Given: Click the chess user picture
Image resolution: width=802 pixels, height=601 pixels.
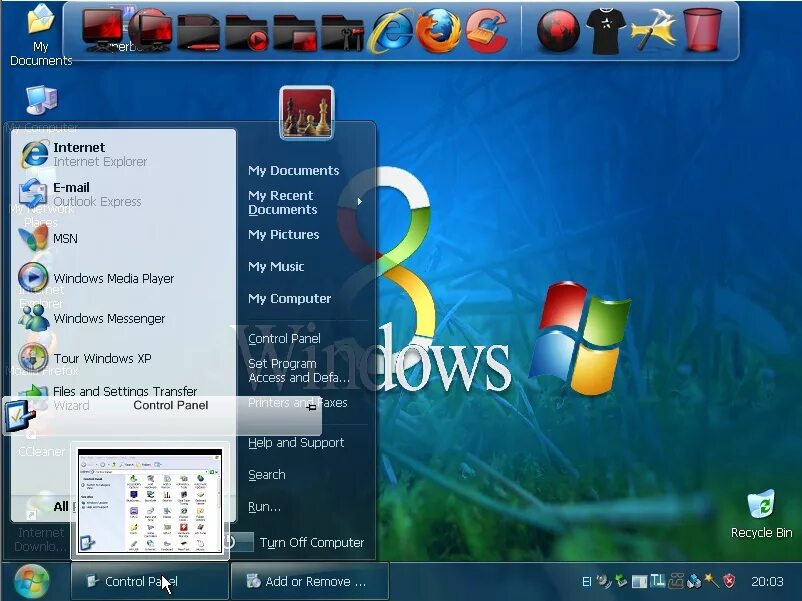Looking at the screenshot, I should 306,113.
